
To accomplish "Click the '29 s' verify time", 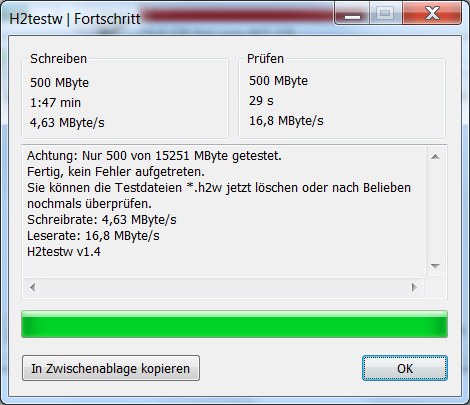I will click(261, 101).
